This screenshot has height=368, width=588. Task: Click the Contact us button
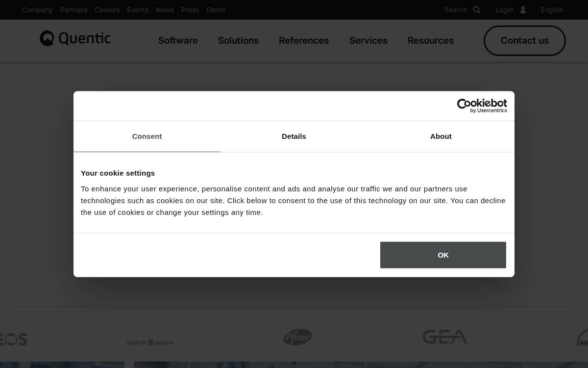[x=525, y=41]
